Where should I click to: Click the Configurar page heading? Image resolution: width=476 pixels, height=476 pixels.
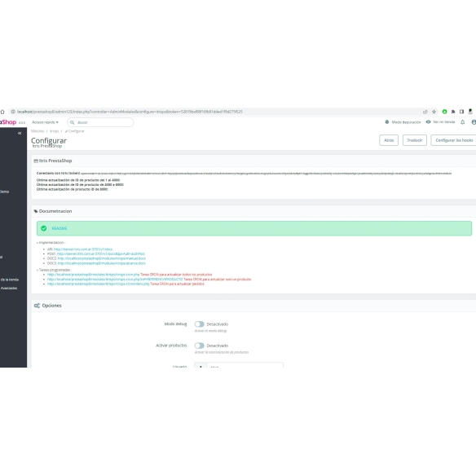(x=49, y=140)
